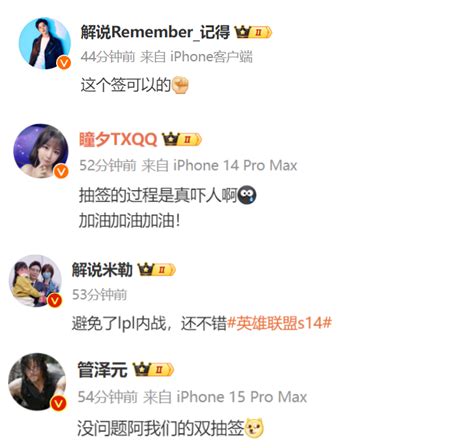The height and width of the screenshot is (448, 474).
Task: Click the 44分钟前 timestamp on Remember's post
Action: click(x=108, y=57)
